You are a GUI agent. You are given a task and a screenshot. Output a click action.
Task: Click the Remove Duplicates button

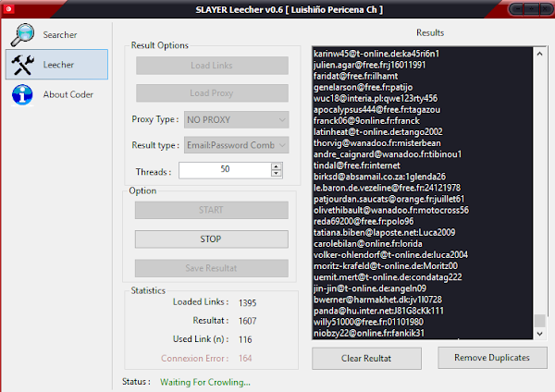point(492,358)
